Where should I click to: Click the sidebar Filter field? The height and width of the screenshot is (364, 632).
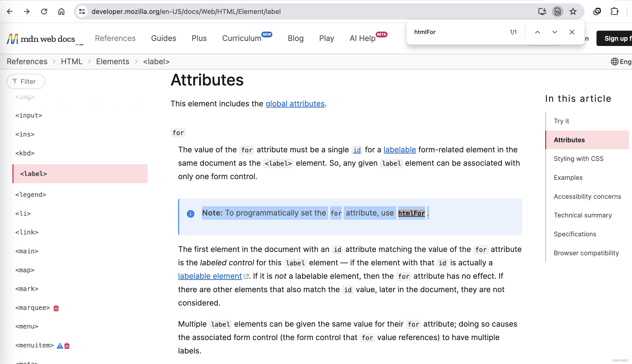pyautogui.click(x=26, y=81)
